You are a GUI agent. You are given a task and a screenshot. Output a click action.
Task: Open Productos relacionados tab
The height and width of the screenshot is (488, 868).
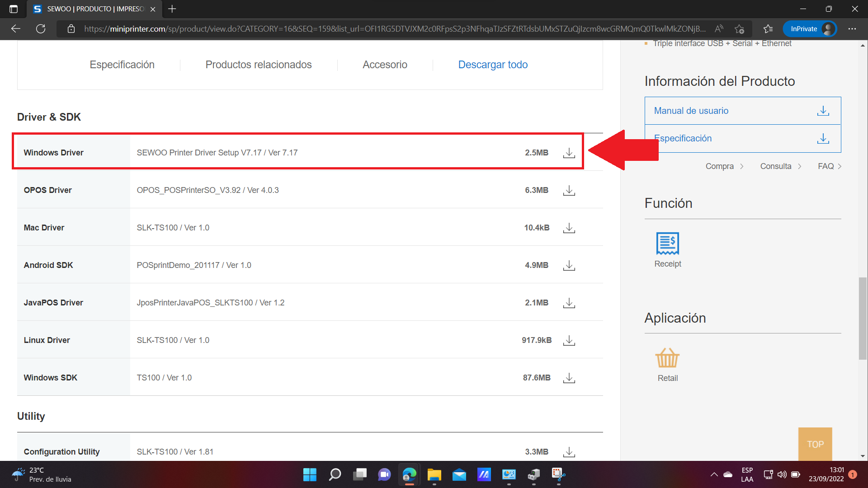[259, 65]
